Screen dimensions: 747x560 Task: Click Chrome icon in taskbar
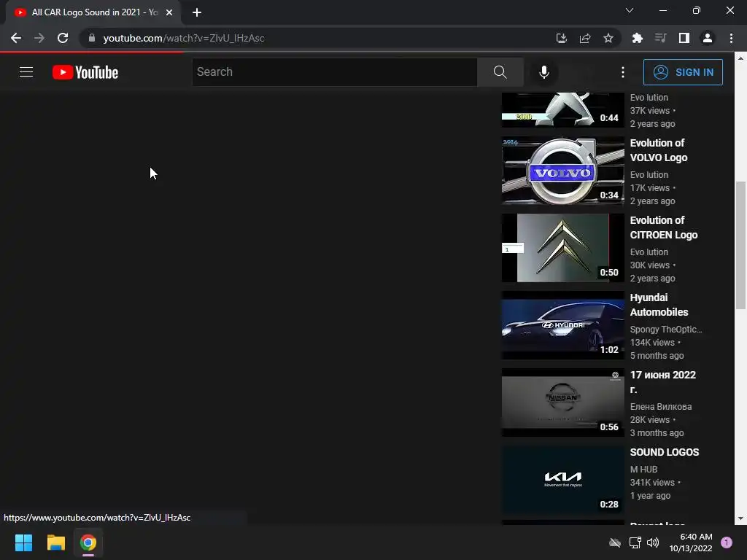point(88,542)
